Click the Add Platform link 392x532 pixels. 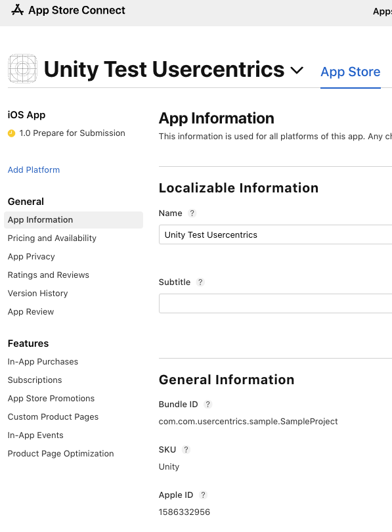(x=33, y=169)
